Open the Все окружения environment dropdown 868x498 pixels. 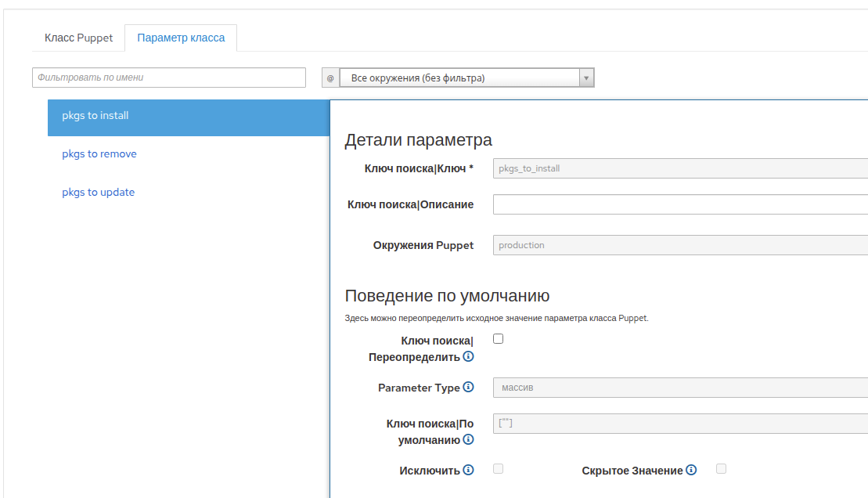pyautogui.click(x=466, y=78)
